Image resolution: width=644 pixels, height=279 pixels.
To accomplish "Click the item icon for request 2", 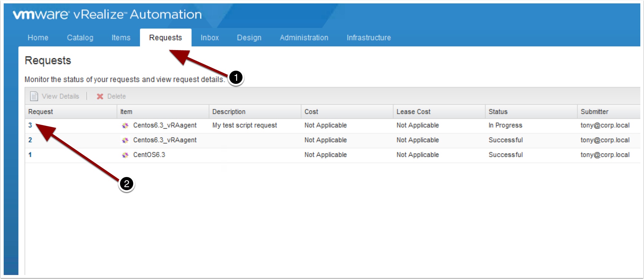I will (125, 140).
